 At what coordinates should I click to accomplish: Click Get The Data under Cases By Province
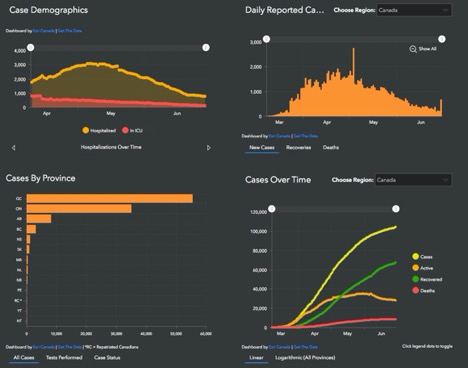click(70, 347)
